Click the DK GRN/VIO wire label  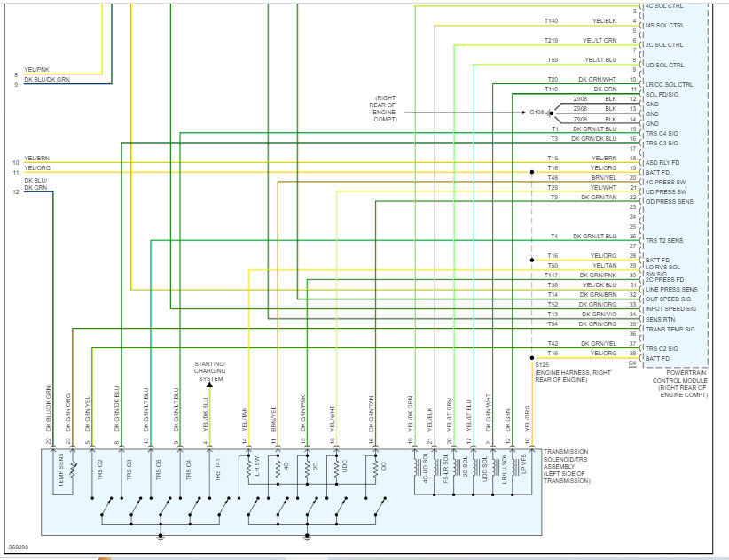click(600, 315)
